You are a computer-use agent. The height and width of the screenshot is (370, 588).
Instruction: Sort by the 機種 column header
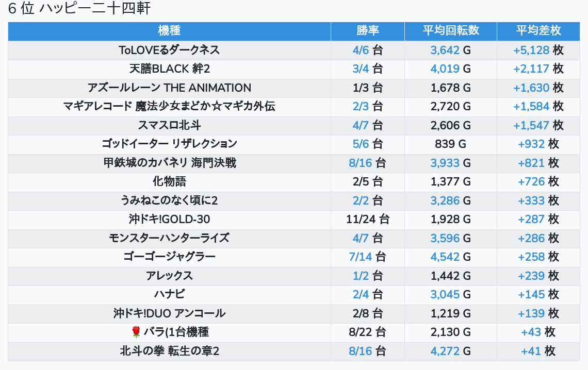pos(169,31)
